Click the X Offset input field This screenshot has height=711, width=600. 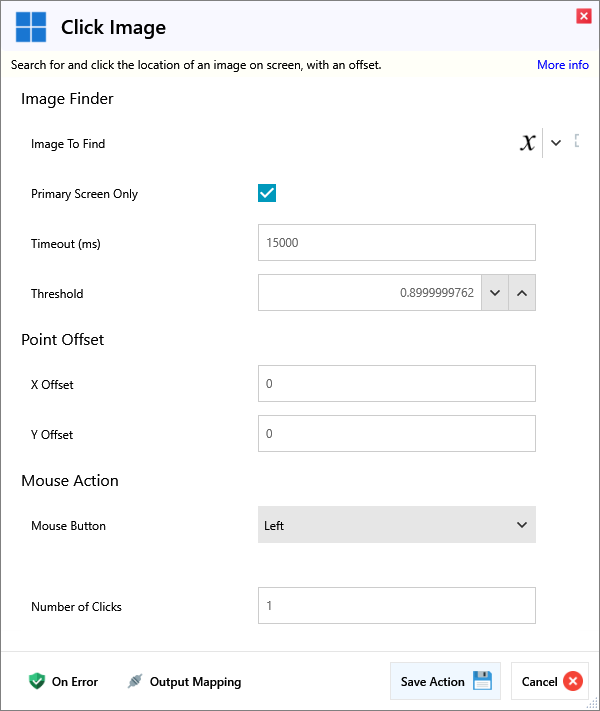[x=396, y=384]
